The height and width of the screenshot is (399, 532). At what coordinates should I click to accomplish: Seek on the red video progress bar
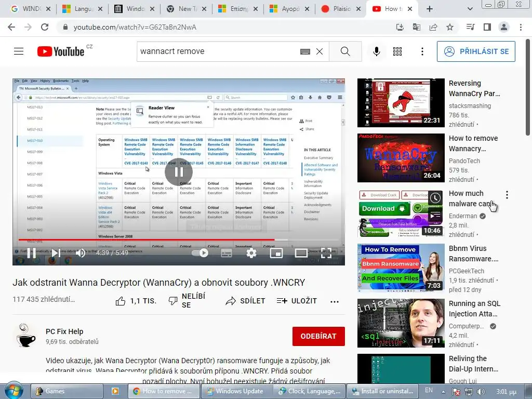coord(179,240)
